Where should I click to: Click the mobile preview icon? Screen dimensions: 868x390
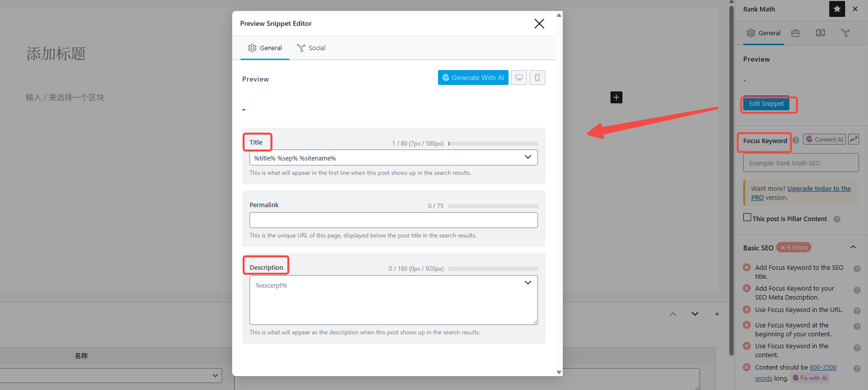pyautogui.click(x=537, y=78)
